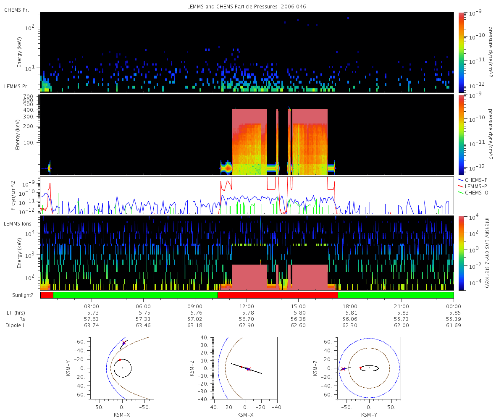Click the 03:00 time axis label
The width and height of the screenshot is (504, 420).
92,307
